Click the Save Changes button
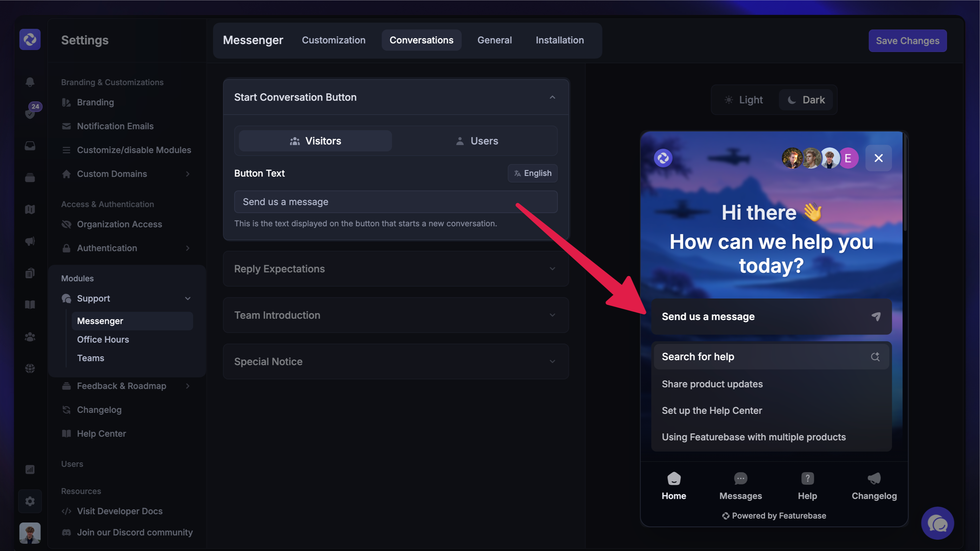Screen dimensions: 980x551 (907, 41)
